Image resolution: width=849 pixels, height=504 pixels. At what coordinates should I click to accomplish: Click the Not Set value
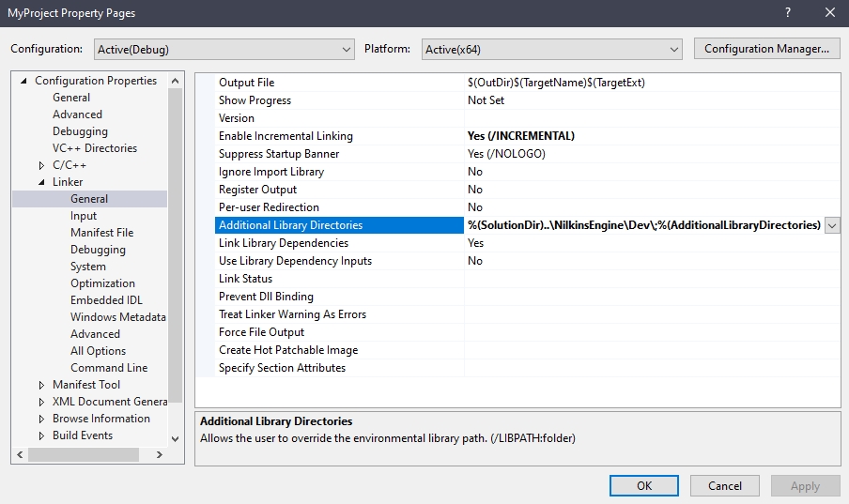(x=486, y=100)
